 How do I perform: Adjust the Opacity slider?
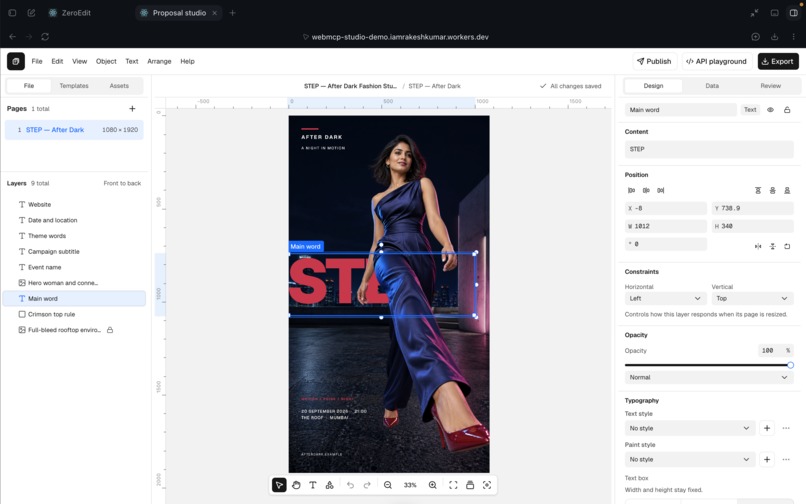point(709,365)
